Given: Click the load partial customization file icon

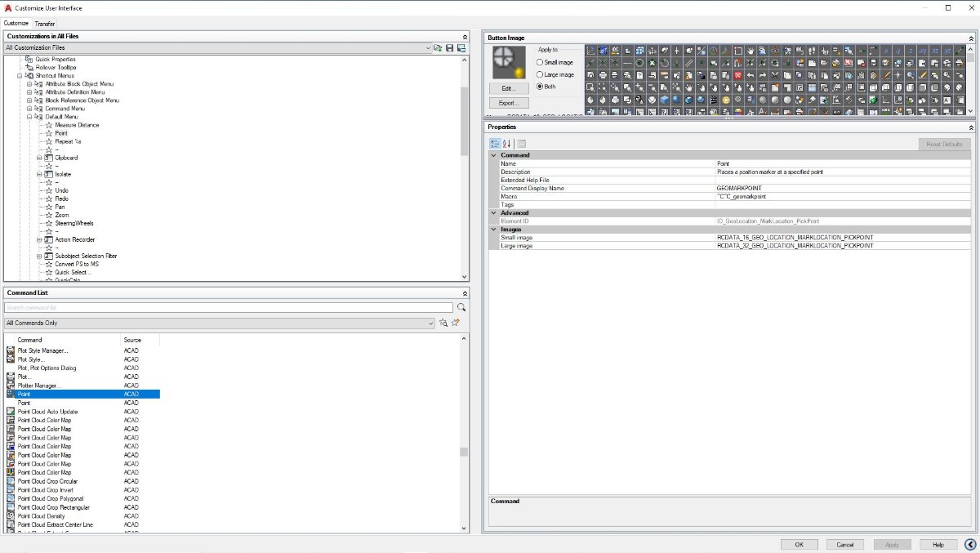Looking at the screenshot, I should [438, 48].
